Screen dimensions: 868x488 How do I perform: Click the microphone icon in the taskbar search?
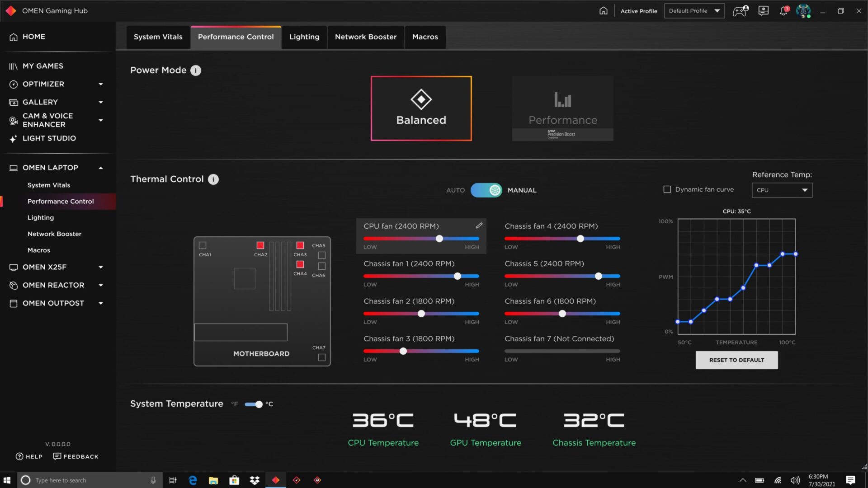pos(153,480)
